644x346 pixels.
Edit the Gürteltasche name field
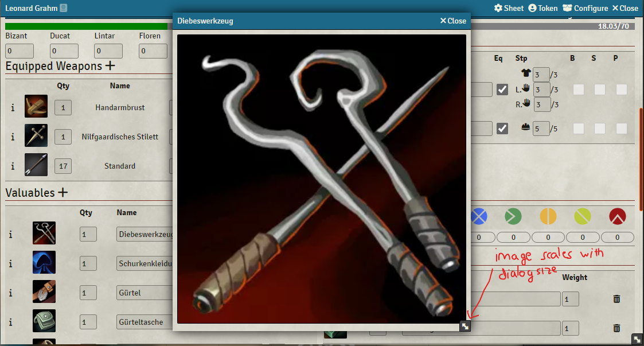coord(145,322)
